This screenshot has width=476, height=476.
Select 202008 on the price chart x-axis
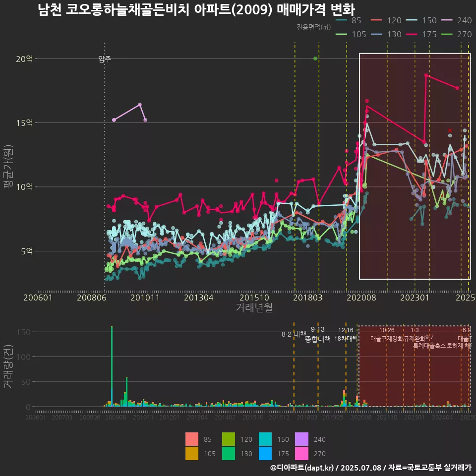pyautogui.click(x=361, y=297)
